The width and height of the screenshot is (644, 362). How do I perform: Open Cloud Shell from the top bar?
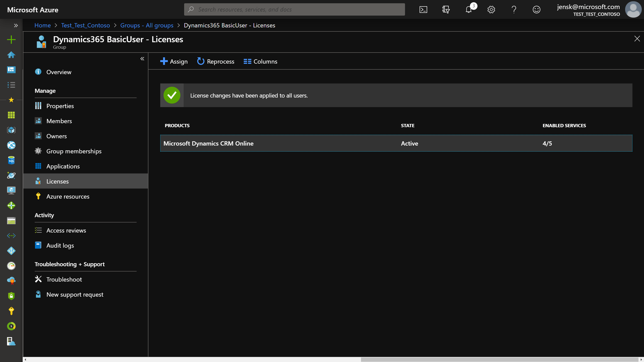[x=423, y=10]
